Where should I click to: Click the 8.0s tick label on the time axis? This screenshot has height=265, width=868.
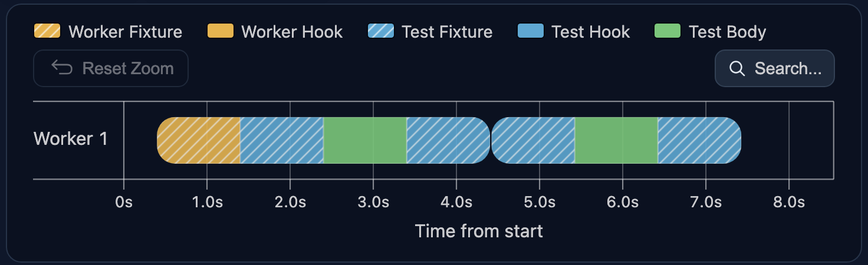[x=789, y=202]
